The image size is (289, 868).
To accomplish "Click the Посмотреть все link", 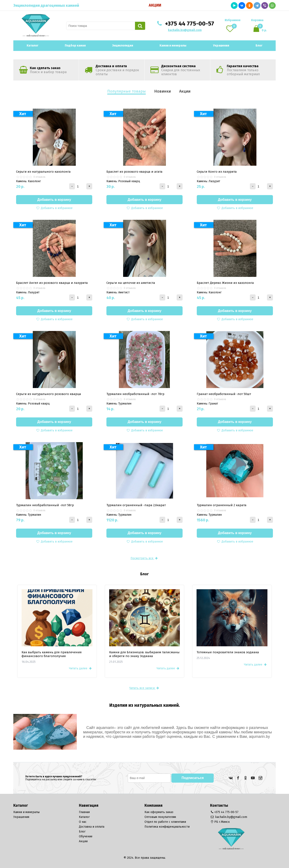I will [x=144, y=558].
